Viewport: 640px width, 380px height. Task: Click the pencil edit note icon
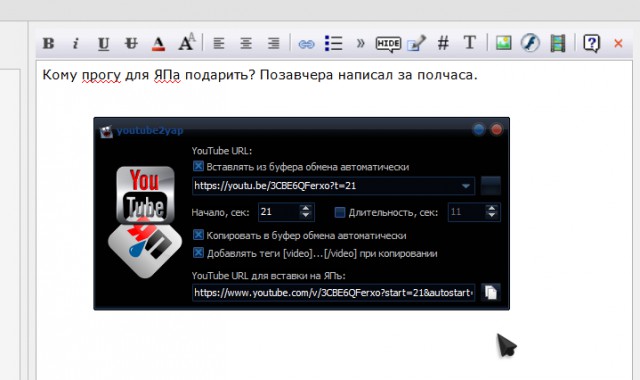tap(416, 43)
